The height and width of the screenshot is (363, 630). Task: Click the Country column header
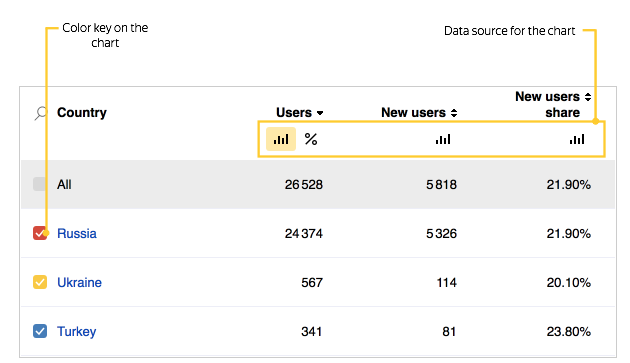click(82, 113)
